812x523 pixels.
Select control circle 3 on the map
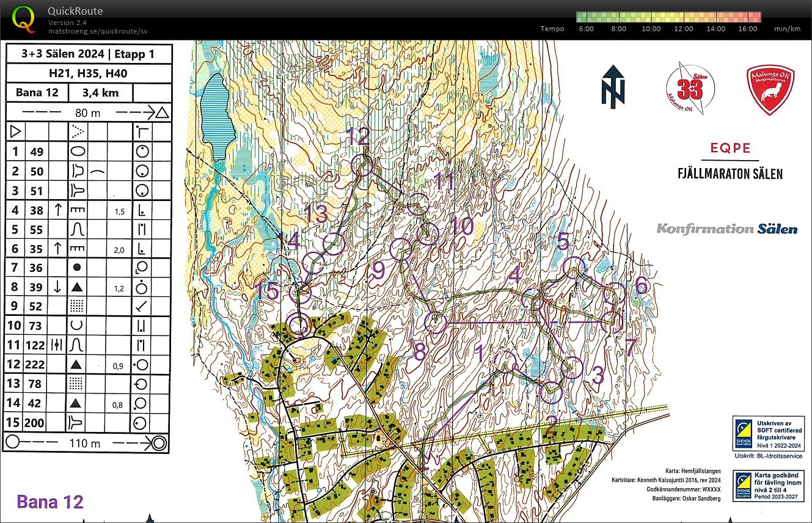point(572,367)
